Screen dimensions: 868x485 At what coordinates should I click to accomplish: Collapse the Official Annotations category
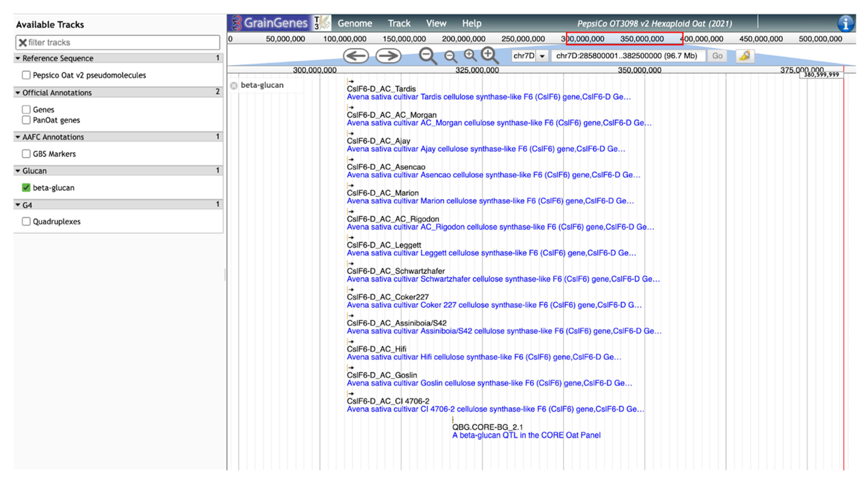tap(18, 92)
